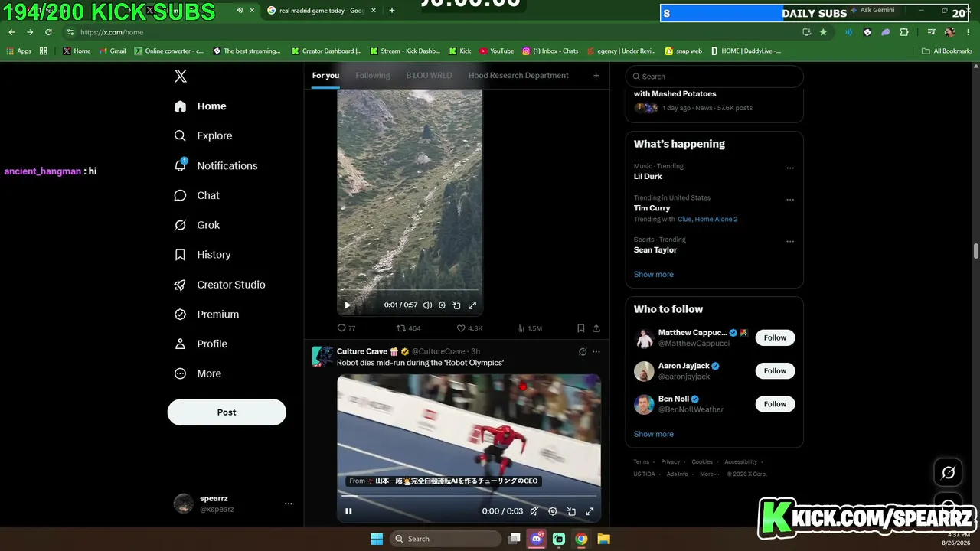Open settings gear on the mountain video
The image size is (980, 551).
pyautogui.click(x=442, y=305)
